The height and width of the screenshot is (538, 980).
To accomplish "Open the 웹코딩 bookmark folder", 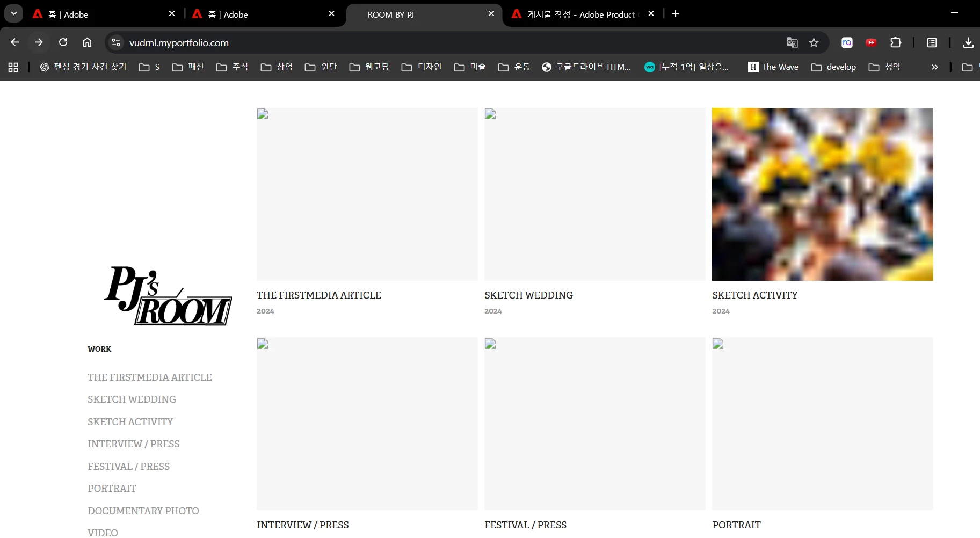I will click(369, 67).
